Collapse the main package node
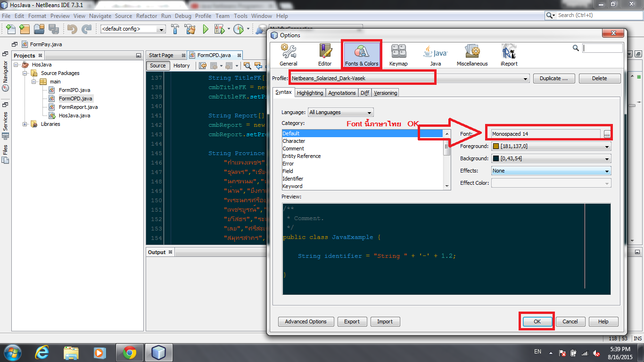 point(33,82)
